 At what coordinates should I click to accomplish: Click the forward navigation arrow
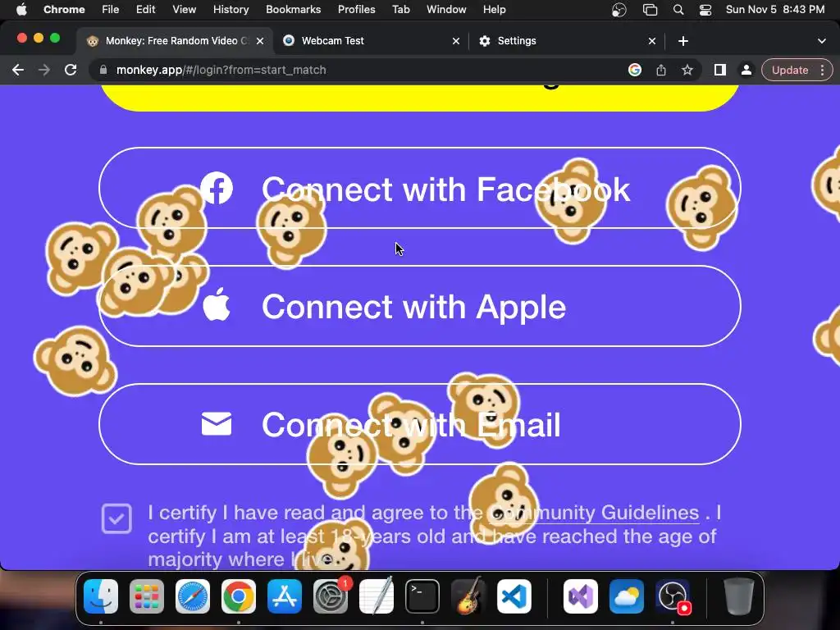pos(44,70)
